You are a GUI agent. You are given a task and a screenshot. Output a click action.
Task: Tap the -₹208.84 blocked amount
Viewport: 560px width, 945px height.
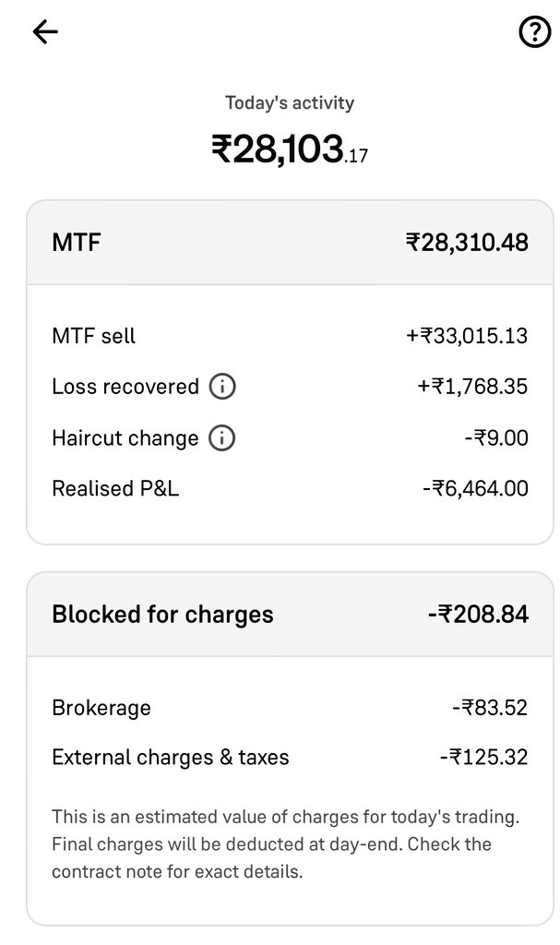click(478, 614)
